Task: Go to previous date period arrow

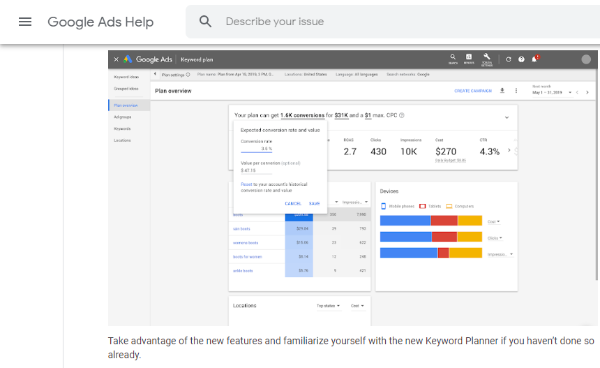Action: tap(577, 93)
